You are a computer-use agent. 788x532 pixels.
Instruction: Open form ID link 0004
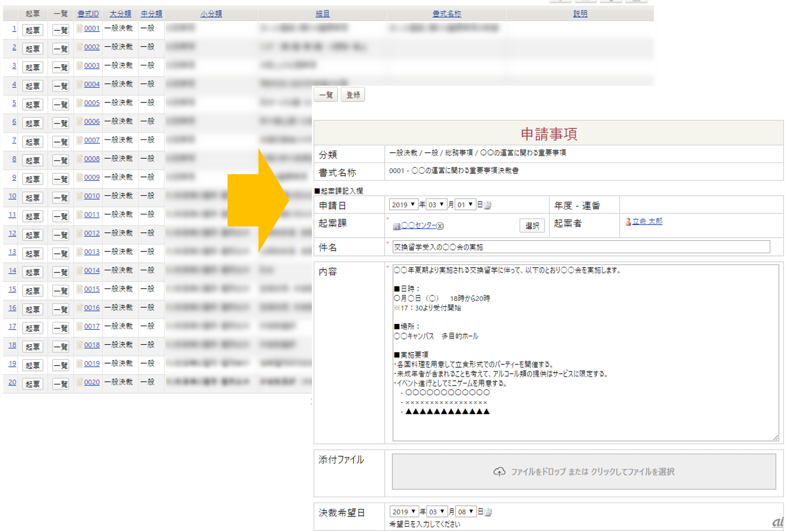click(x=92, y=84)
